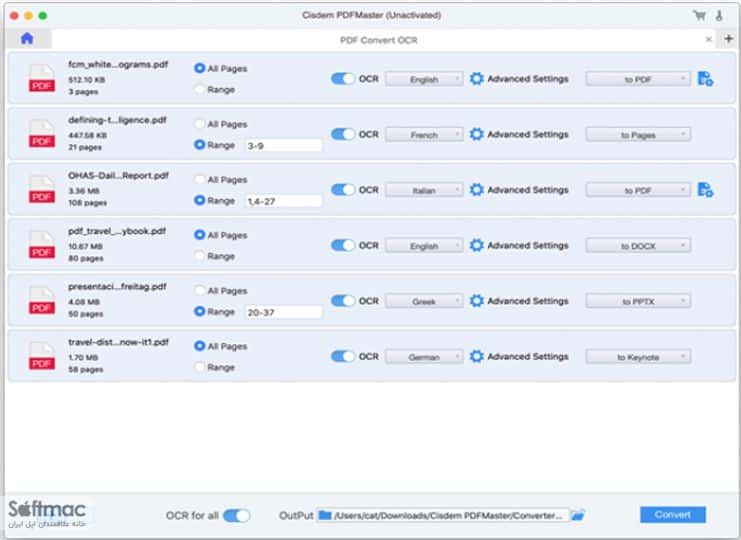The height and width of the screenshot is (540, 741).
Task: Open PDF output settings icon for fcm_white...ograms.pdf
Action: (705, 79)
